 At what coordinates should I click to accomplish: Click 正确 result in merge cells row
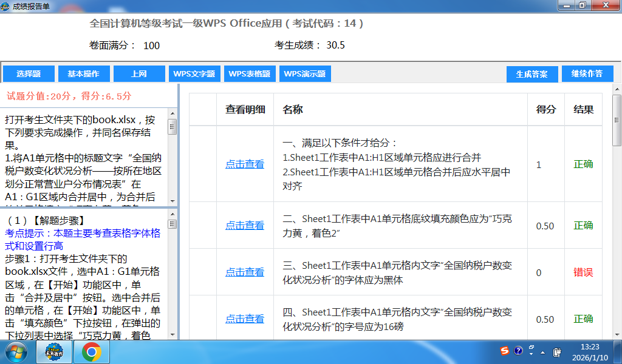pyautogui.click(x=583, y=164)
